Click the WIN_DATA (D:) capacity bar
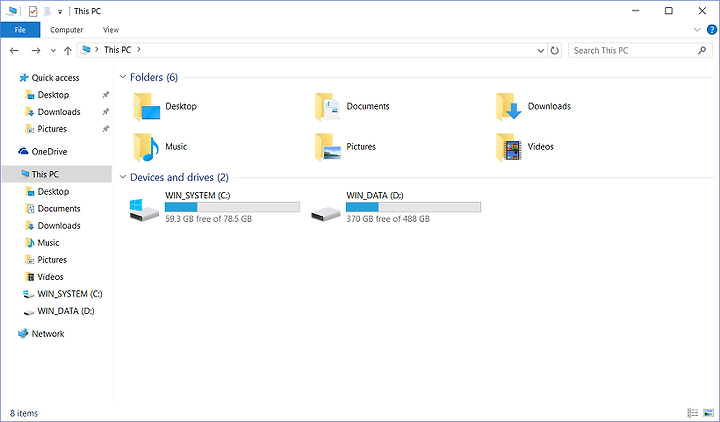Image resolution: width=720 pixels, height=422 pixels. coord(413,207)
